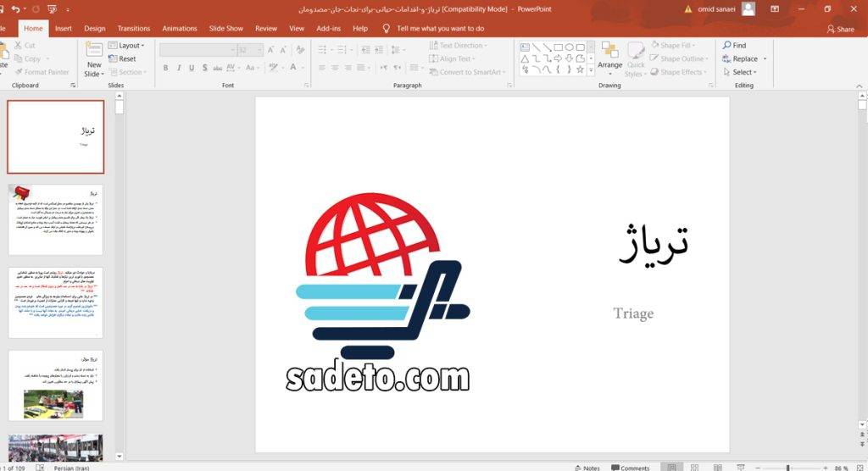Screen dimensions: 868x471
Task: Click the Format Painter brush
Action: [19, 72]
